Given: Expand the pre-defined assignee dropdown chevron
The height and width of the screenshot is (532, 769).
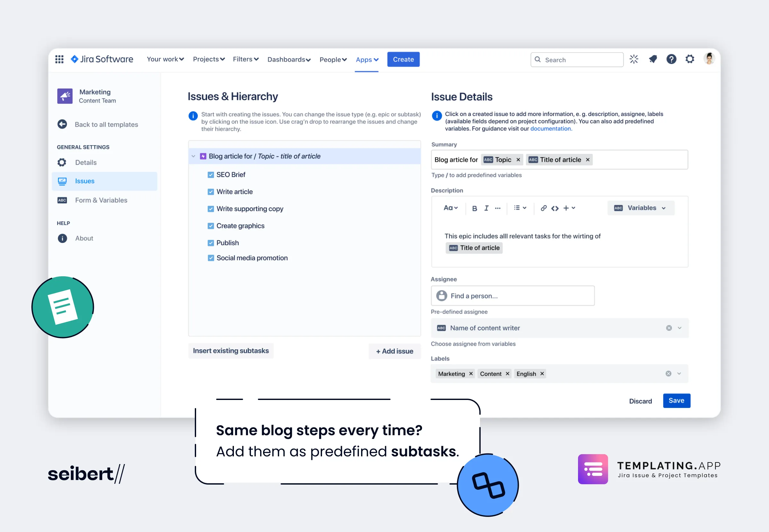Looking at the screenshot, I should pos(679,328).
